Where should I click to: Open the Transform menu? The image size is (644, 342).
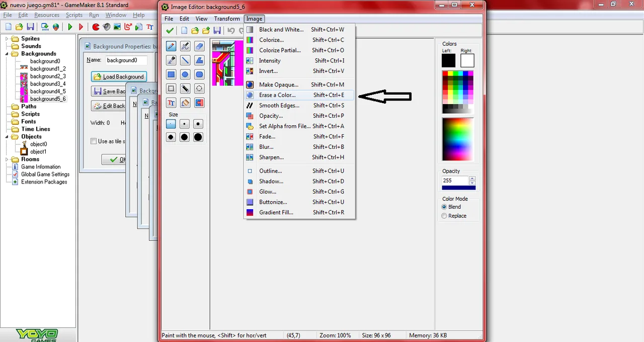227,19
